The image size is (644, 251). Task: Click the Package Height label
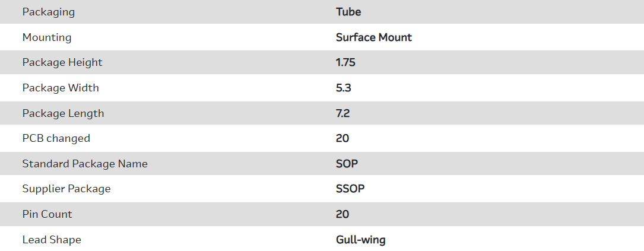(x=62, y=62)
